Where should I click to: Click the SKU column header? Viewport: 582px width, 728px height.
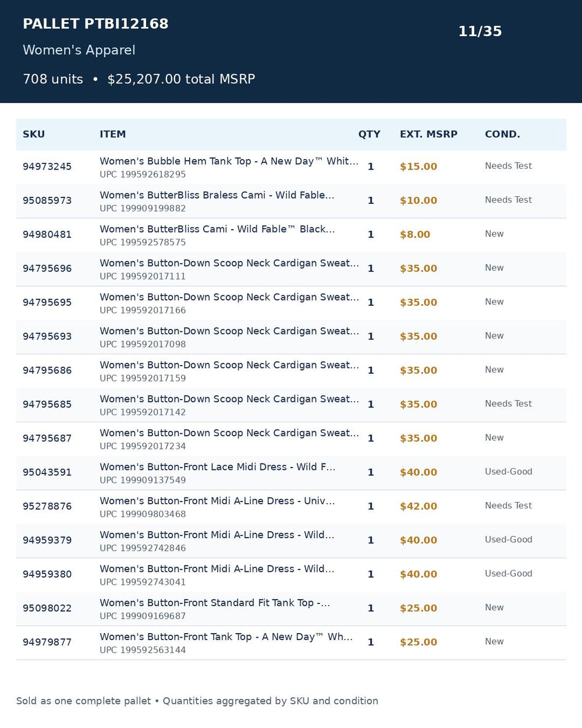click(34, 135)
